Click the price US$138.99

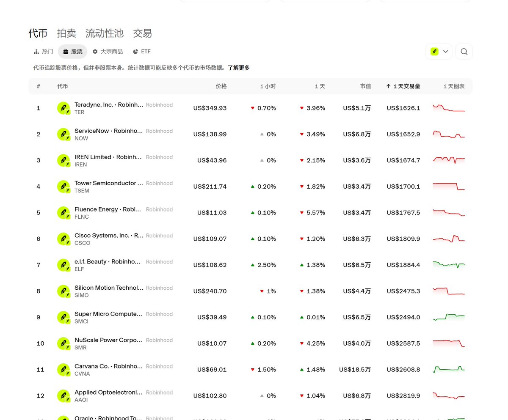tap(210, 135)
